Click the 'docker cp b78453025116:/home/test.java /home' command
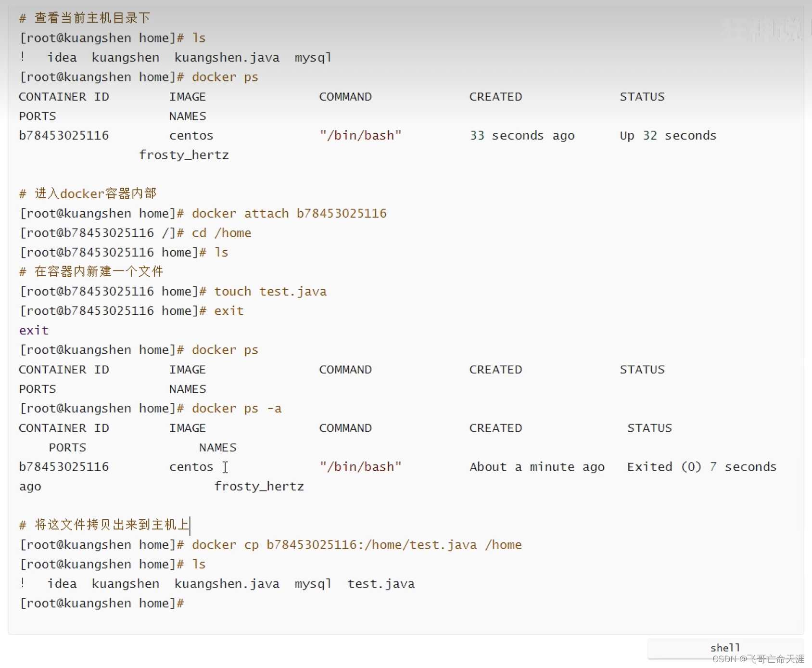 point(357,545)
